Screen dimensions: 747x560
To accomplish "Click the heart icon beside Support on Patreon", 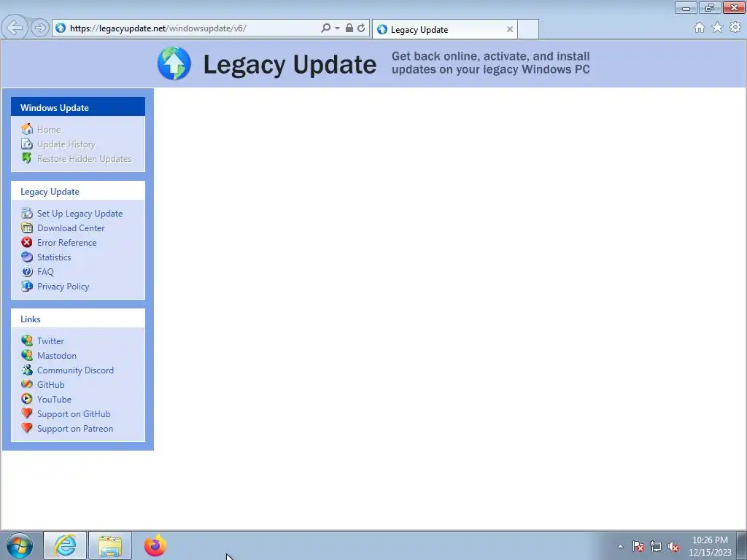I will pos(27,428).
